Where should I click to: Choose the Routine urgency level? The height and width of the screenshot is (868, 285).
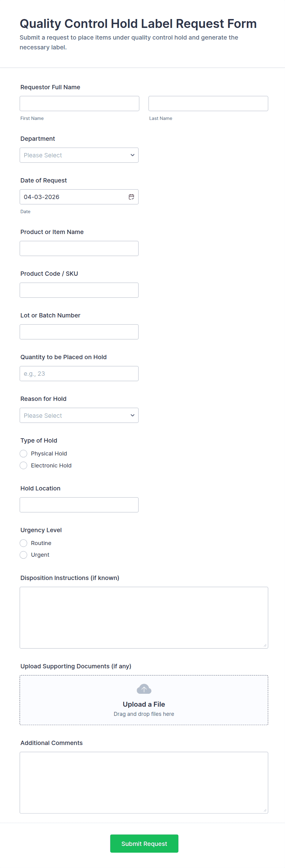coord(24,543)
